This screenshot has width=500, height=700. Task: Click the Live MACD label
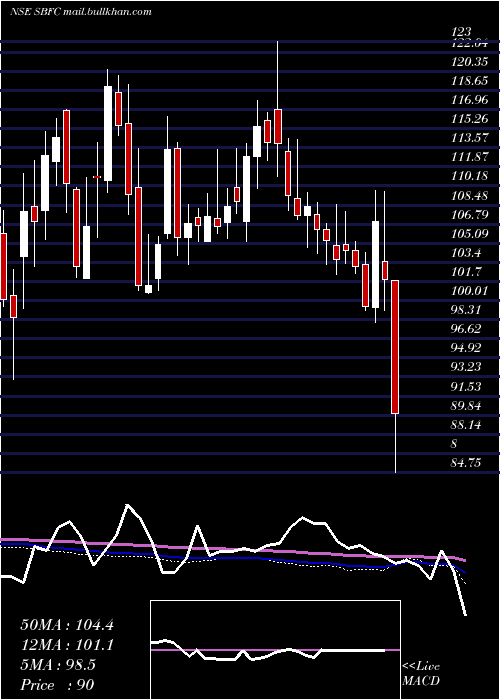[x=421, y=674]
